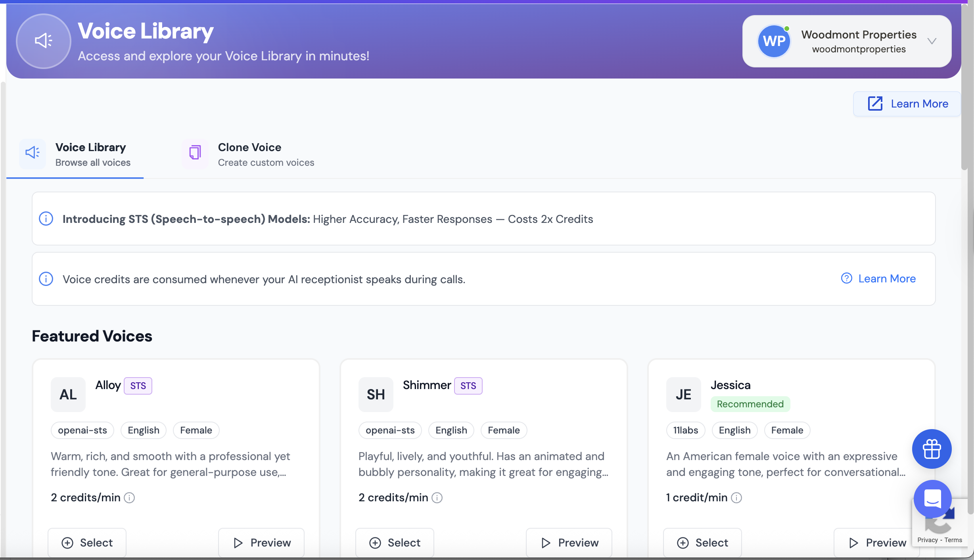This screenshot has width=974, height=560.
Task: Click the gift box floating button
Action: 932,449
